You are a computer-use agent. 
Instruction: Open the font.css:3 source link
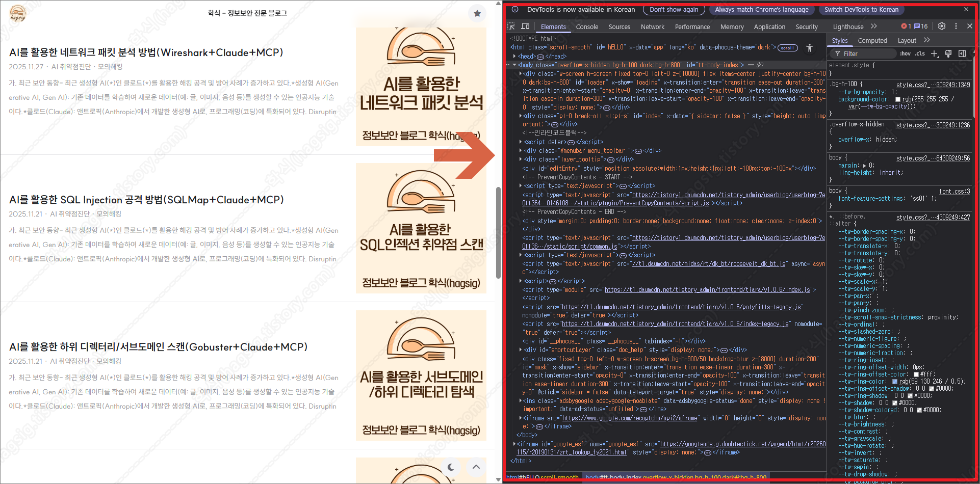tap(955, 192)
